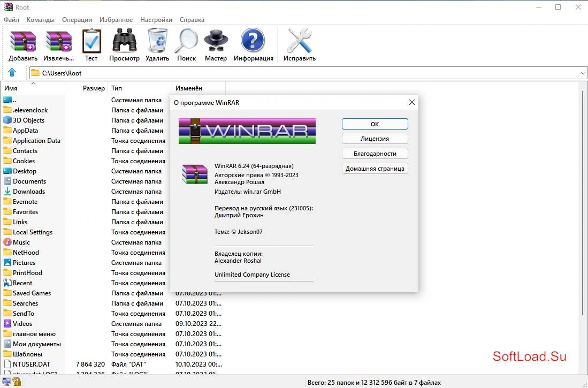Click the Информация question mark icon

[253, 41]
